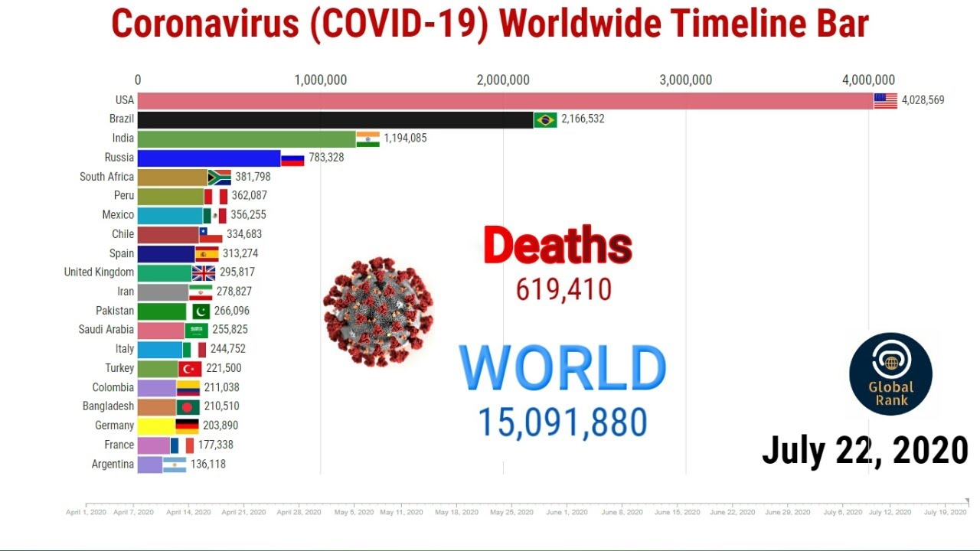Click the India value 1,194,085
The width and height of the screenshot is (980, 551).
click(x=405, y=139)
